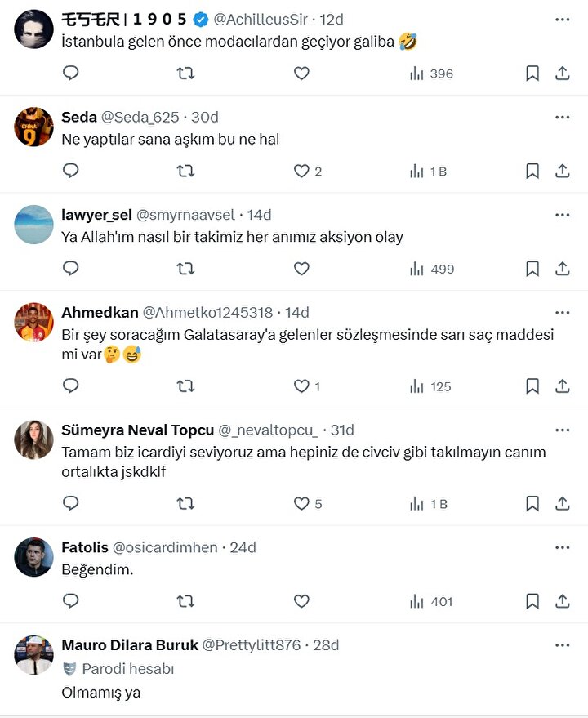This screenshot has width=588, height=718.
Task: Bookmark the tweet from lawyer_sel
Action: (x=532, y=269)
